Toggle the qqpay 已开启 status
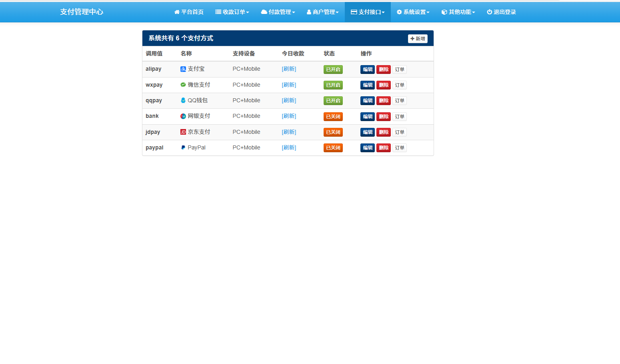 coord(333,101)
